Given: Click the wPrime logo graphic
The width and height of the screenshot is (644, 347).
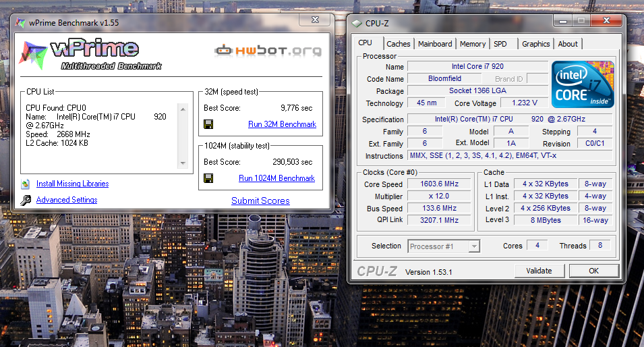Looking at the screenshot, I should coord(90,55).
